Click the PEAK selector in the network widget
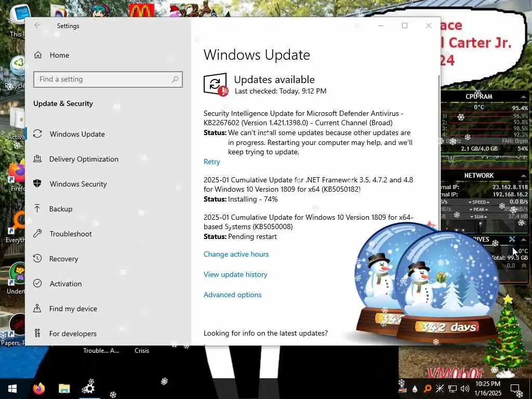This screenshot has width=532, height=399. click(478, 209)
